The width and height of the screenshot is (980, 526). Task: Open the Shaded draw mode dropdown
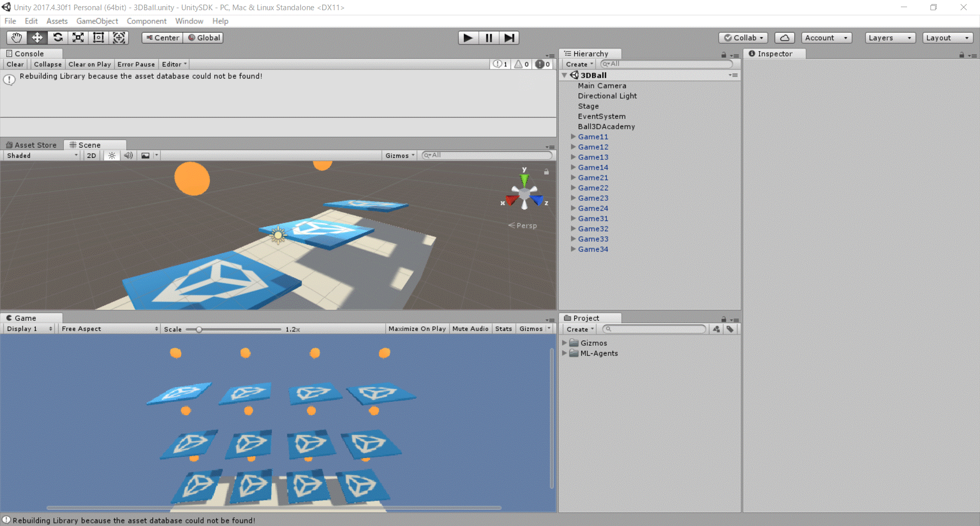[42, 156]
